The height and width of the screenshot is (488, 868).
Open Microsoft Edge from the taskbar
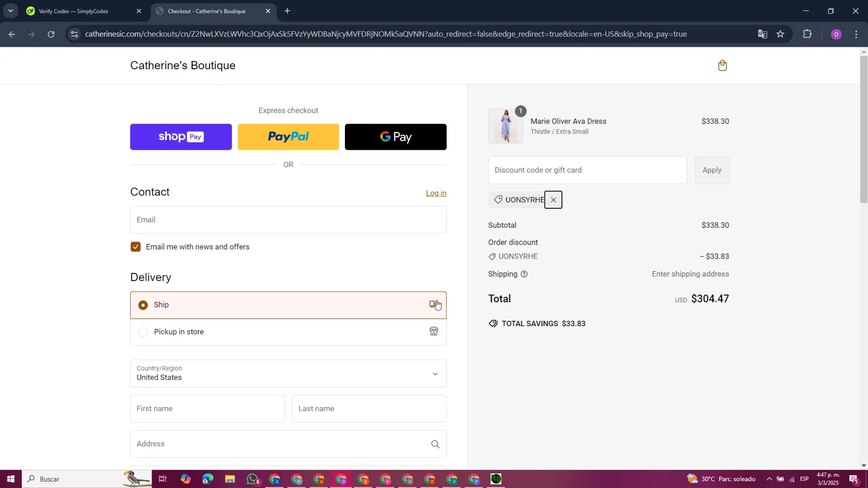pyautogui.click(x=208, y=479)
